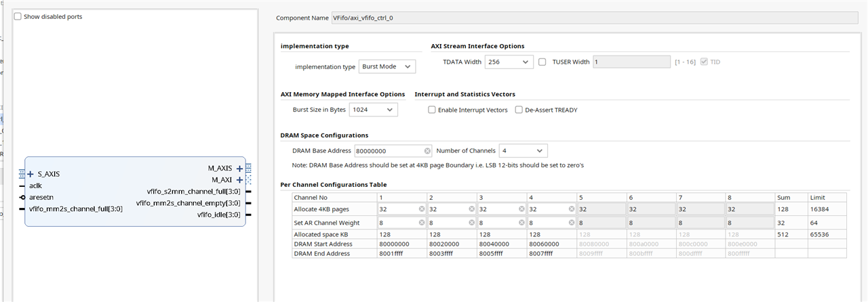Edit channel 4 Set AR Channel Weight input

pos(552,222)
